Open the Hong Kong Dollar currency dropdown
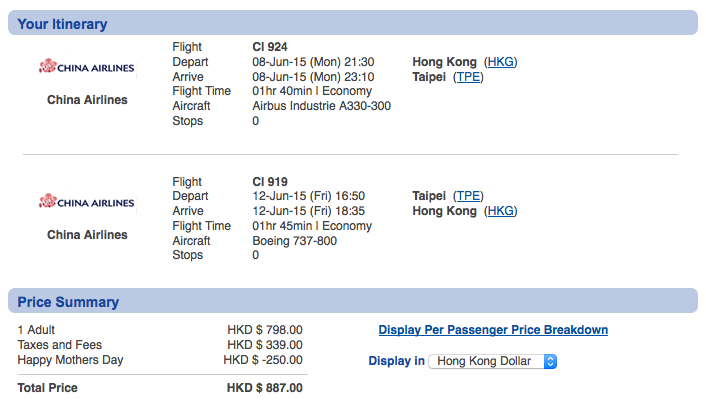 (x=493, y=361)
